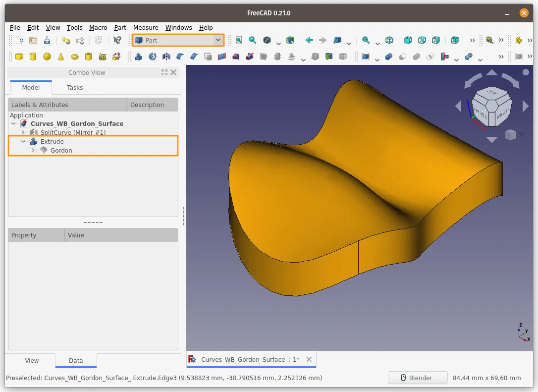Select the Gordon item in model tree
Screen dimensions: 538x392
(x=61, y=150)
